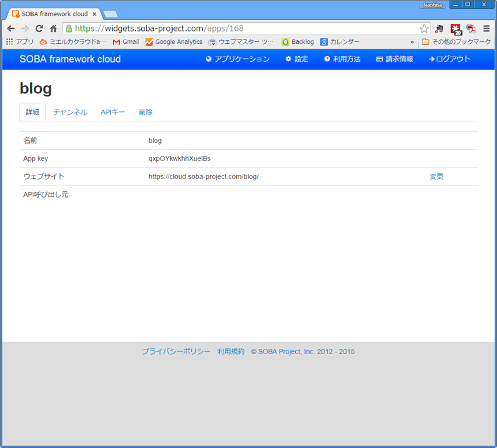
Task: Open the Google Analytics bookmark
Action: [174, 42]
